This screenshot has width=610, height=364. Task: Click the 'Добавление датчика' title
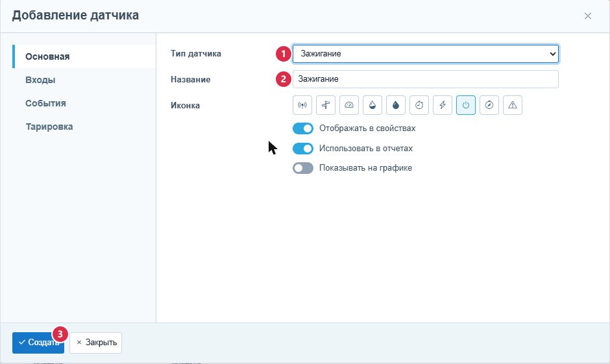pyautogui.click(x=75, y=15)
